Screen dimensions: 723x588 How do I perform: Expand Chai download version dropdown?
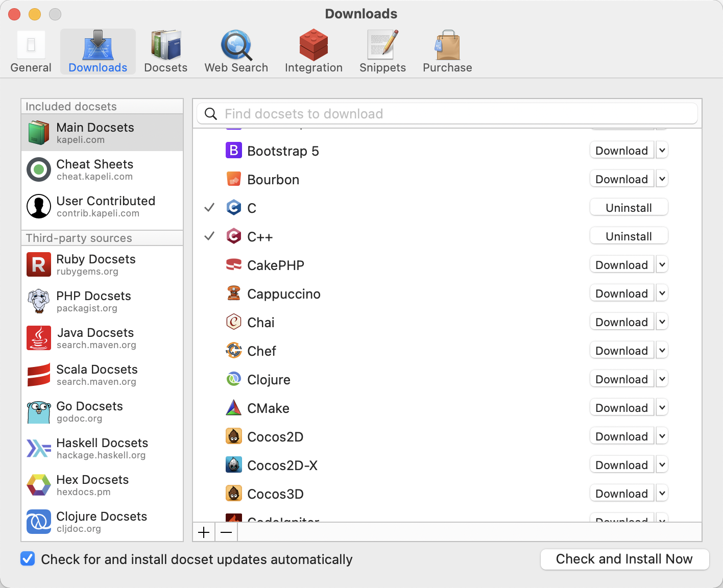[x=662, y=322]
